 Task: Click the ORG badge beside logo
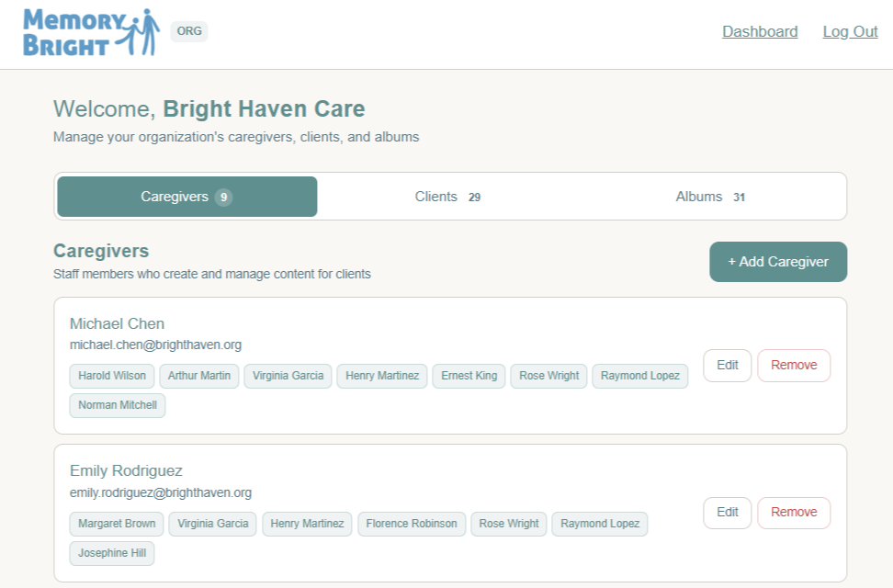[189, 31]
